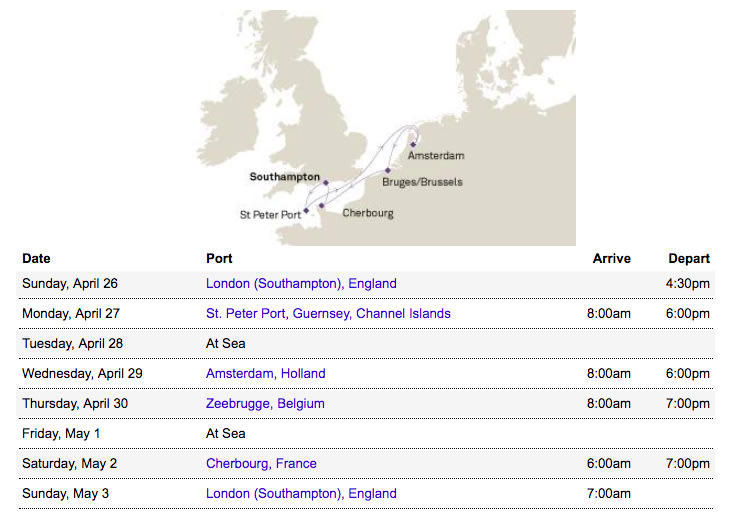This screenshot has height=516, width=732.
Task: Open the London (Southampton) link for May 3
Action: pos(301,493)
